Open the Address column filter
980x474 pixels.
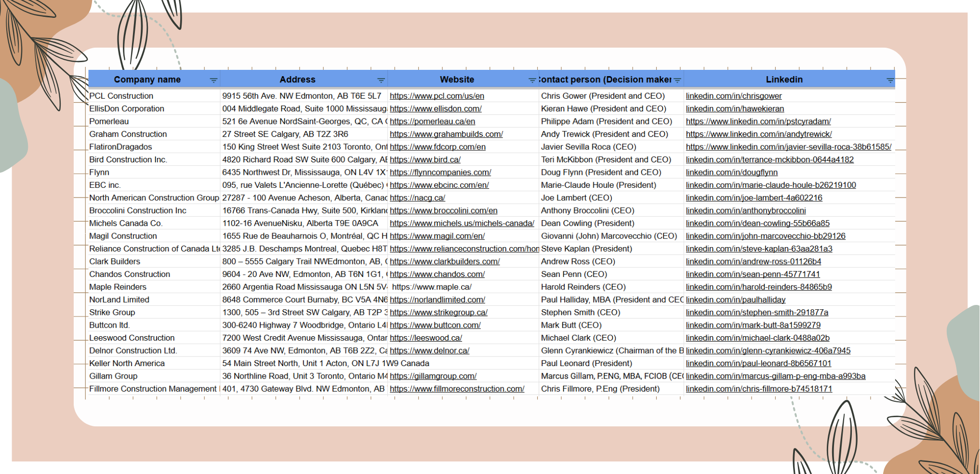pyautogui.click(x=381, y=80)
